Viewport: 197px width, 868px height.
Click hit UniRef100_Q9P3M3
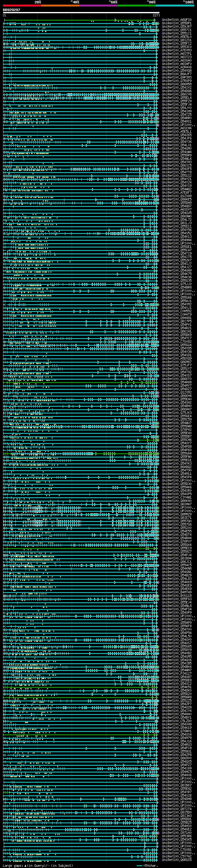[176, 77]
